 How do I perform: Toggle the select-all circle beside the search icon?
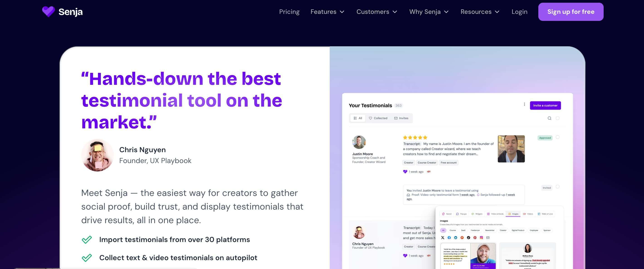558,118
